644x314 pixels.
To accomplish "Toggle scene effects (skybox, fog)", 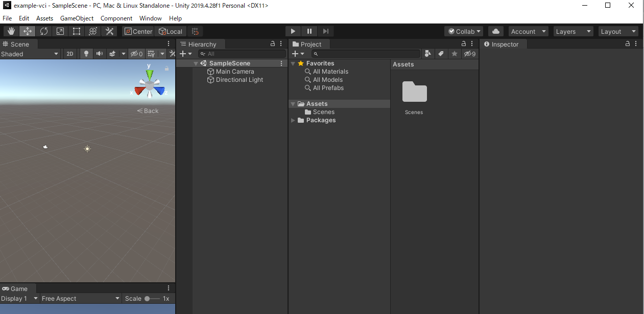I will 113,54.
